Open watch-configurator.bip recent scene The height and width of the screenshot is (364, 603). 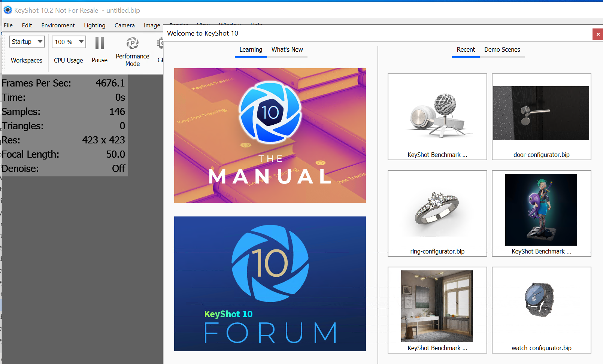(x=541, y=310)
